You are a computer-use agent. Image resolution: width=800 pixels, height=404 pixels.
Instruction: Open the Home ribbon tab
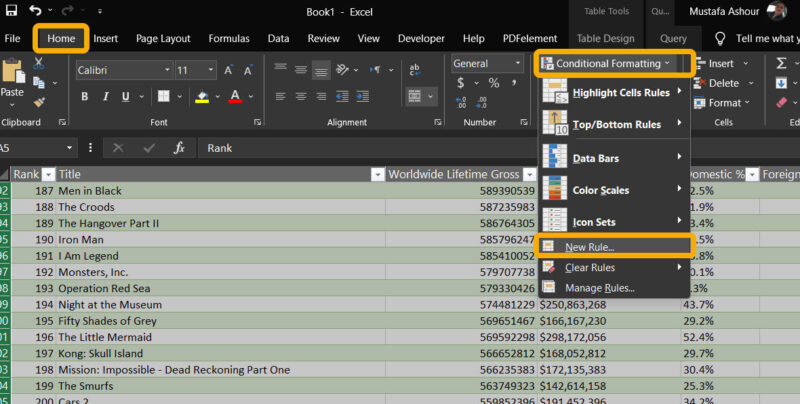[61, 38]
